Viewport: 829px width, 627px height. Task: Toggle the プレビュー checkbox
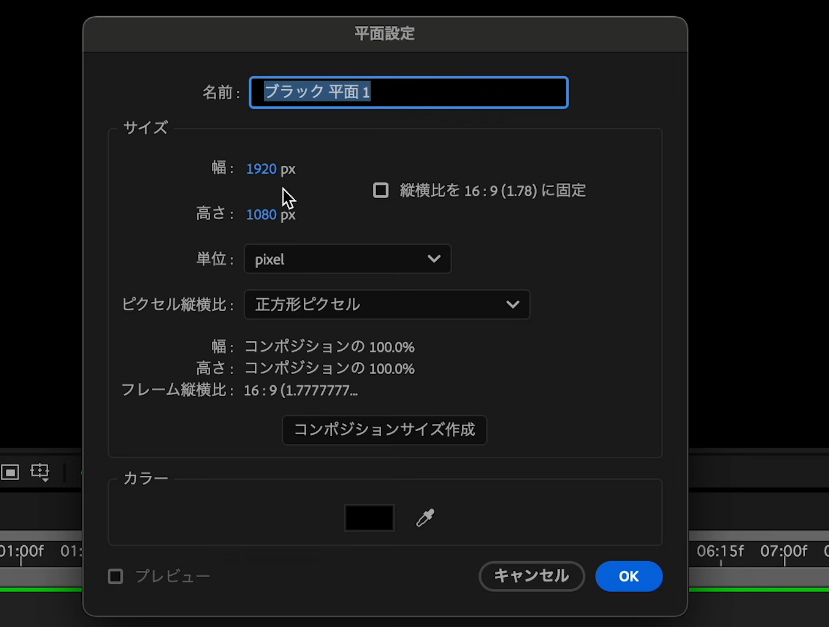pyautogui.click(x=115, y=575)
